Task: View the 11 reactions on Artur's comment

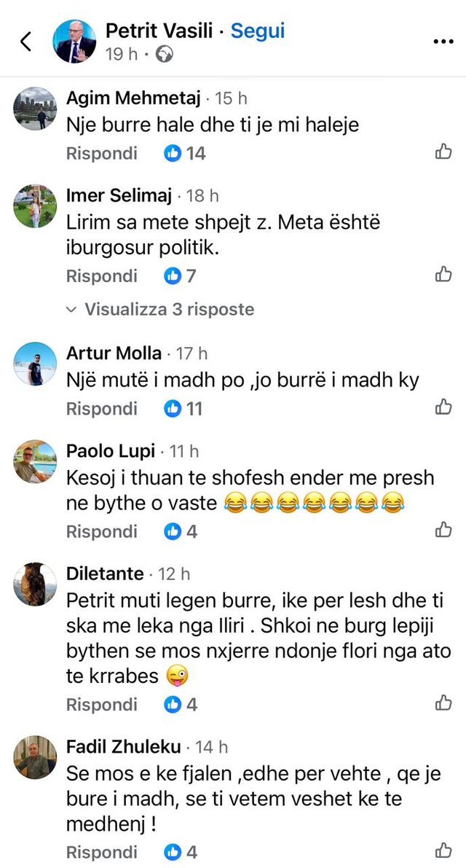Action: click(183, 409)
